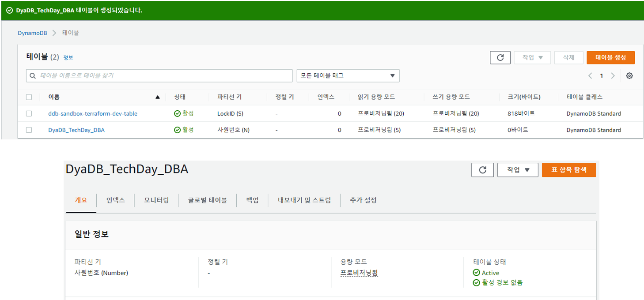The width and height of the screenshot is (644, 300).
Task: Refresh the DyaDB_TechDay_DBA details view
Action: click(482, 169)
